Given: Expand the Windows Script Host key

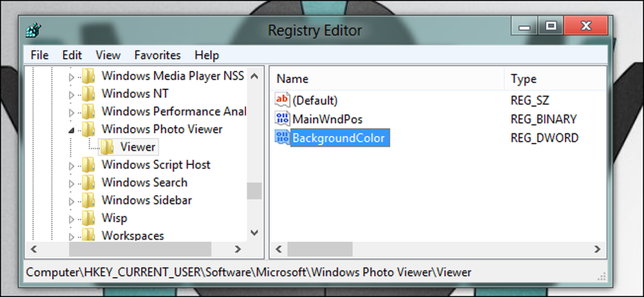Looking at the screenshot, I should (x=71, y=166).
